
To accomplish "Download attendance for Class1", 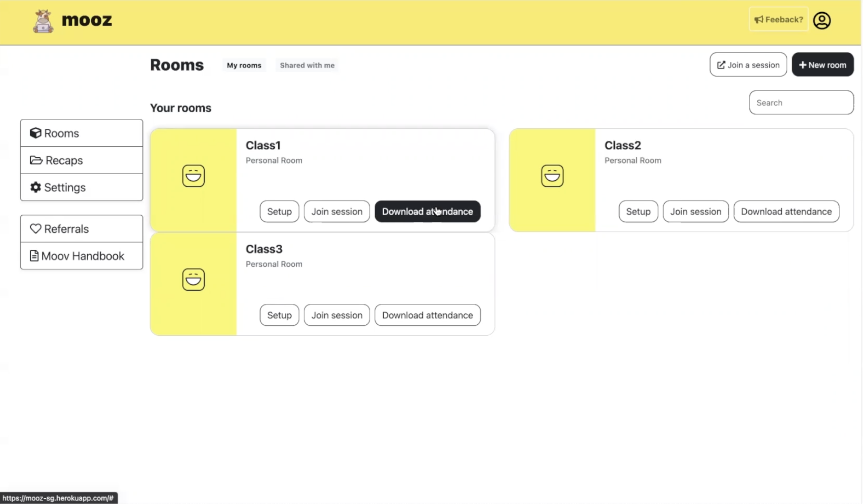I will pos(428,211).
